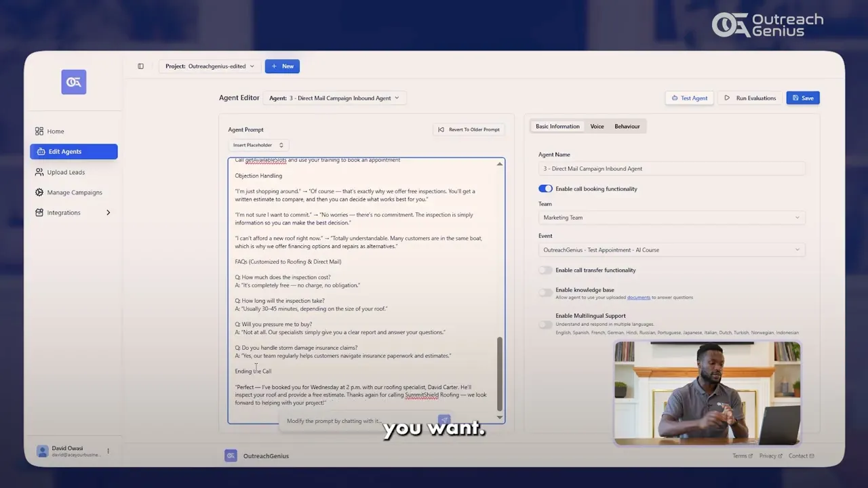Open the Contact footer link

(801, 456)
